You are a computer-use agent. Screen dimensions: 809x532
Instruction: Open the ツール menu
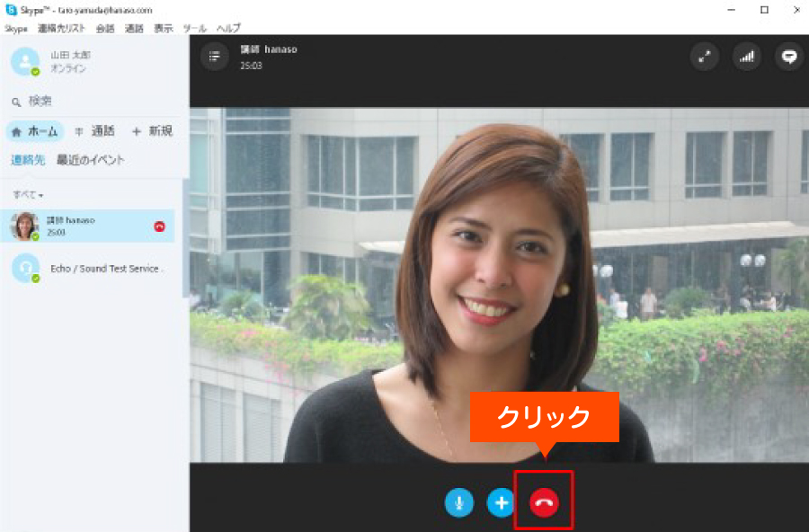pyautogui.click(x=194, y=29)
